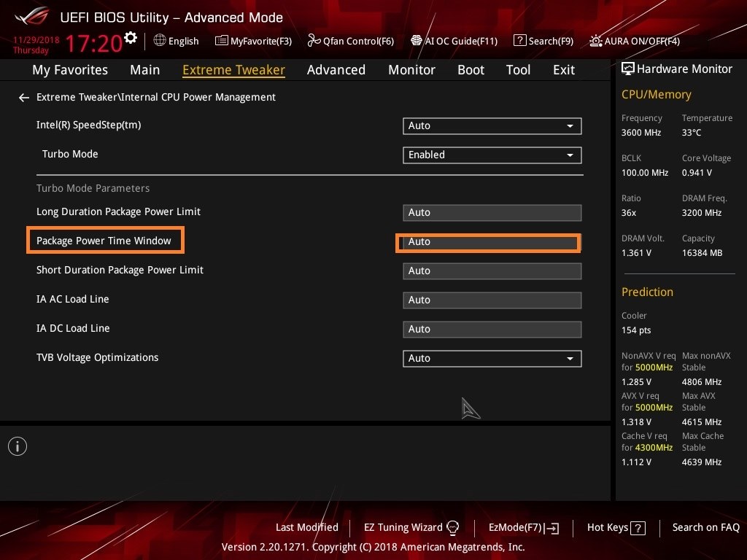
Task: Click the 1.361 V DRAM voltage value
Action: 636,253
